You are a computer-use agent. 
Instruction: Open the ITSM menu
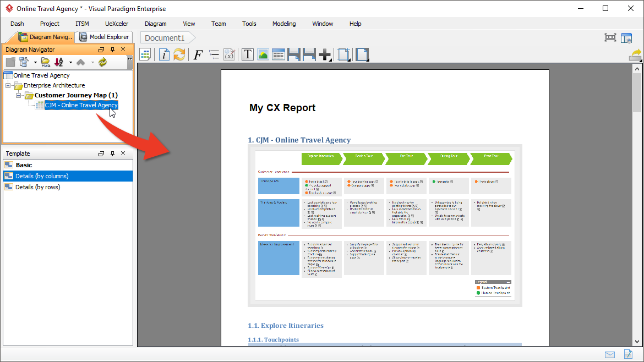tap(82, 24)
